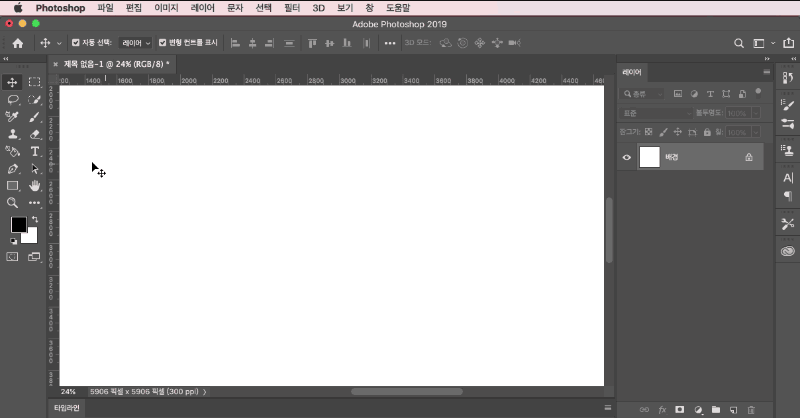Toggle adjustment layer filter
Screen dimensions: 800x418
[694, 94]
